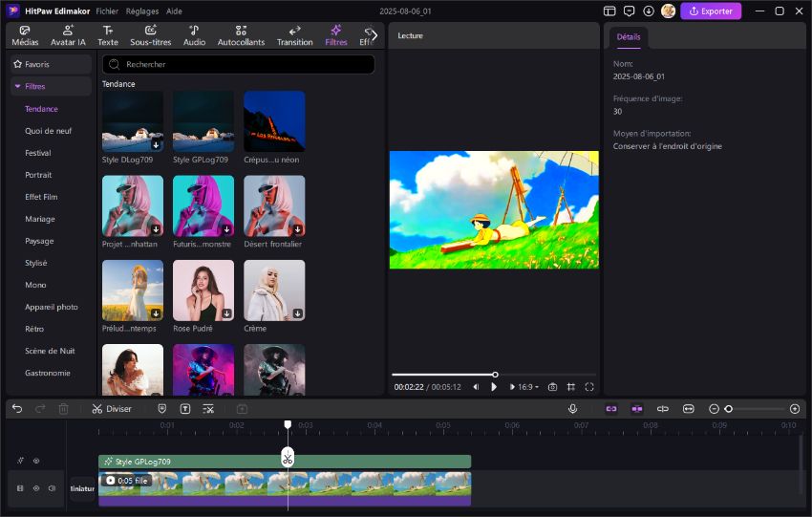812x517 pixels.
Task: Click the Rechercher search field
Action: tap(238, 64)
